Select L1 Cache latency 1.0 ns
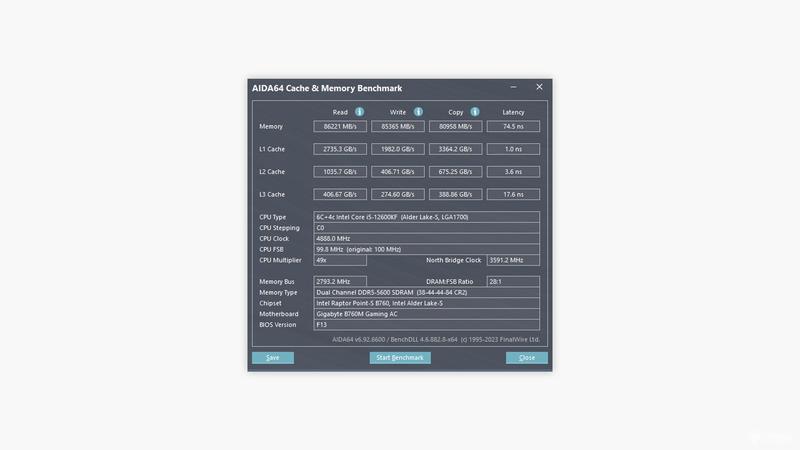 click(x=513, y=149)
